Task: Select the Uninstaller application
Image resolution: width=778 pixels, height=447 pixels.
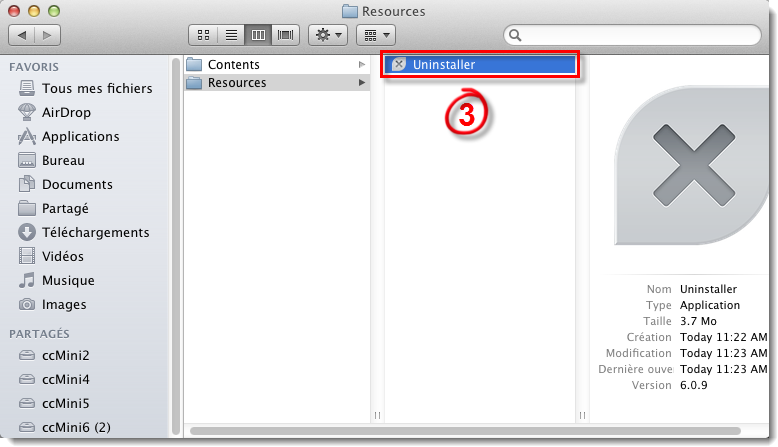Action: click(480, 64)
